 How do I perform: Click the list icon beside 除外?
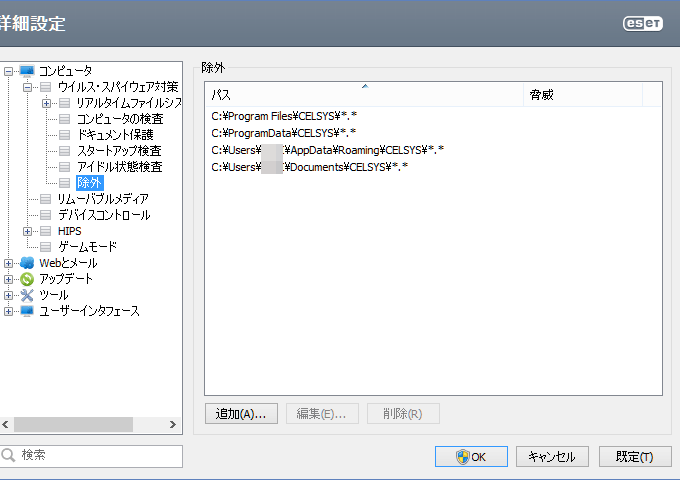65,183
